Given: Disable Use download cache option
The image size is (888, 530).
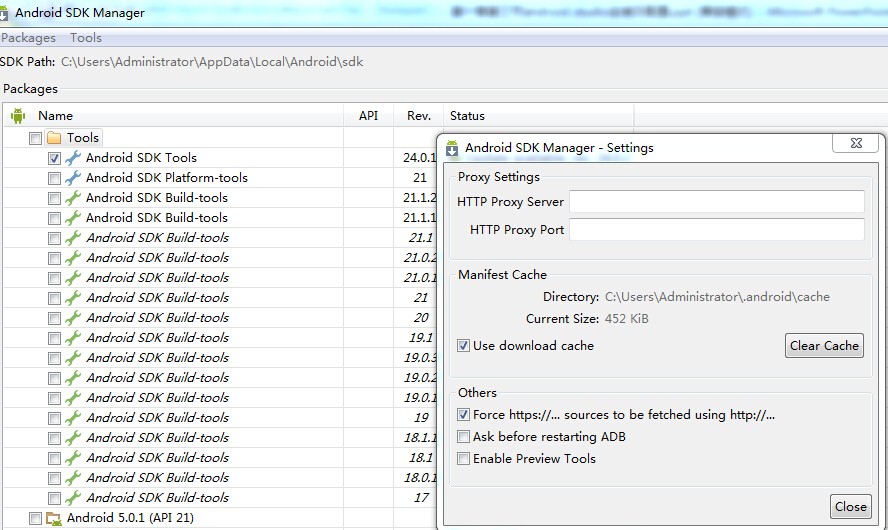Looking at the screenshot, I should click(x=463, y=345).
